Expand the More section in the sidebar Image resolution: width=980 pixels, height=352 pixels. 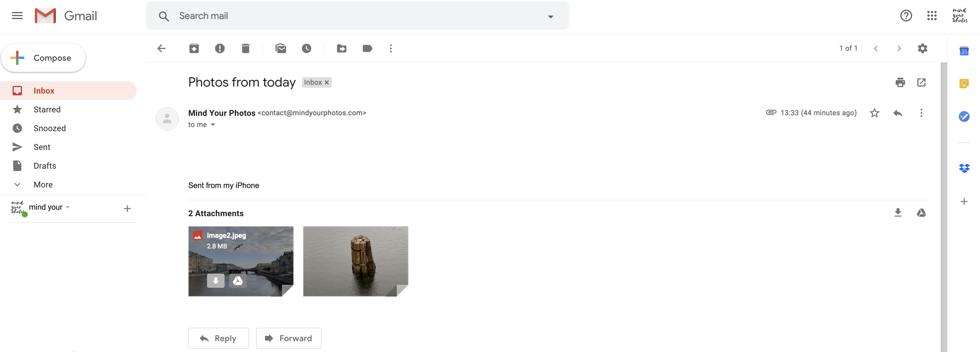(x=43, y=185)
